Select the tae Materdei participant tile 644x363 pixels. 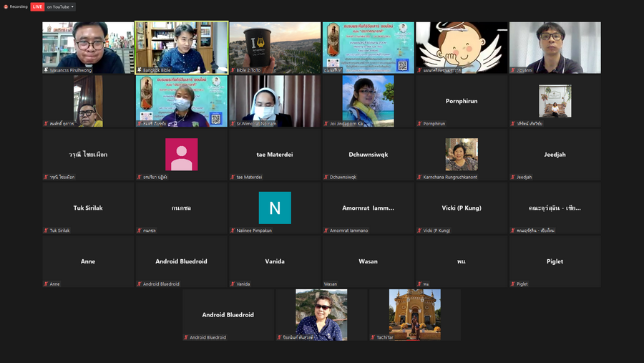[275, 154]
